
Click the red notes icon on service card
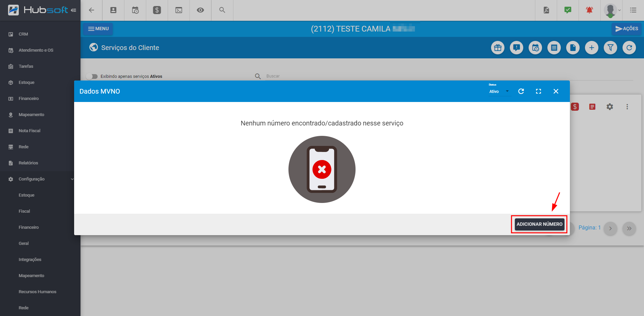pyautogui.click(x=592, y=107)
